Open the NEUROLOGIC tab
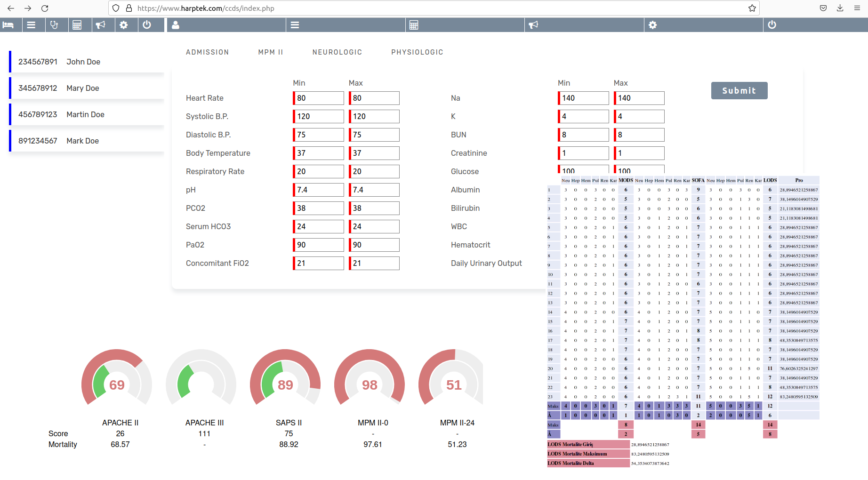 [x=338, y=52]
